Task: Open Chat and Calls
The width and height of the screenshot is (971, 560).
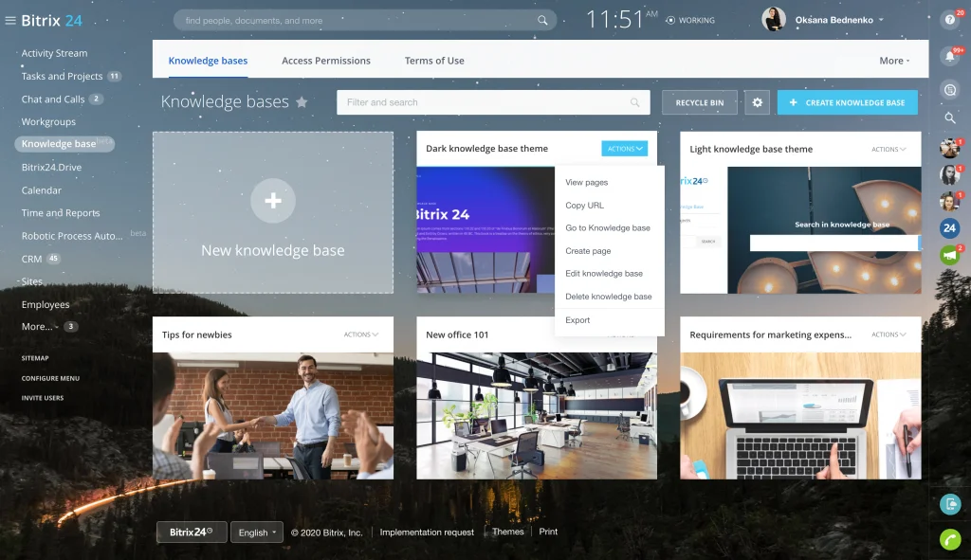Action: click(x=53, y=99)
